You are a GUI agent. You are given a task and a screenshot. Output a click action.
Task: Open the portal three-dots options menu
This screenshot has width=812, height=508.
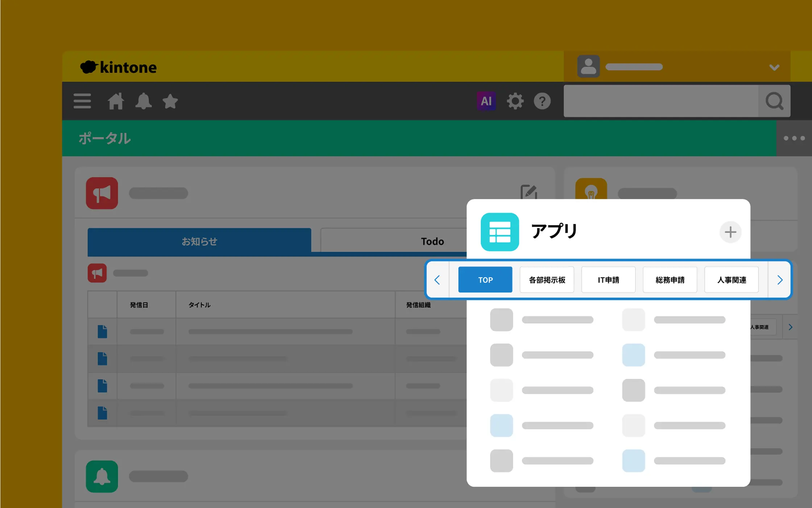[x=794, y=138]
